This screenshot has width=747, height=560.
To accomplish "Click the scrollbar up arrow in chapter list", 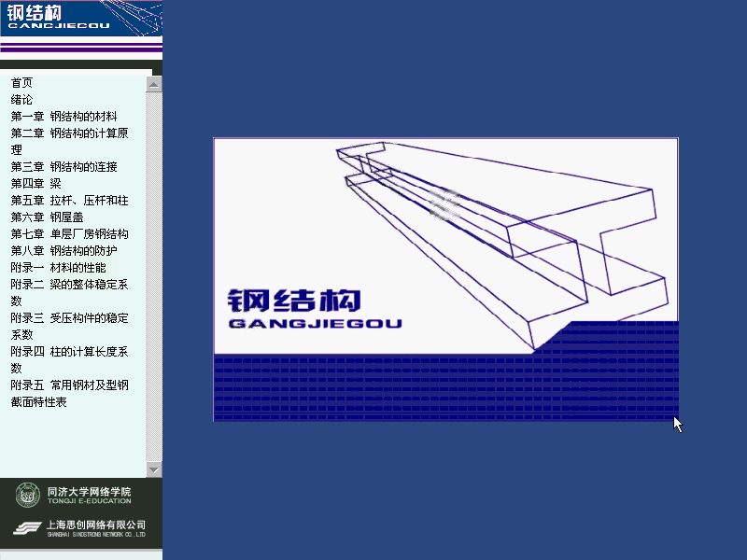I will (x=154, y=85).
